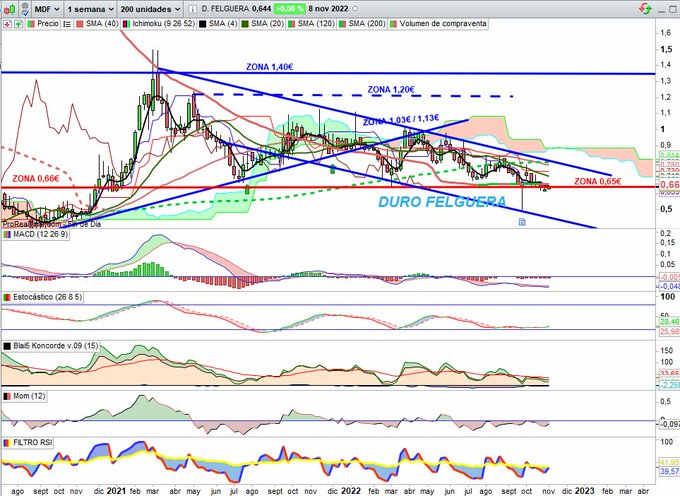Click the Mom (12) panel color icon
680x496 pixels.
(x=7, y=396)
